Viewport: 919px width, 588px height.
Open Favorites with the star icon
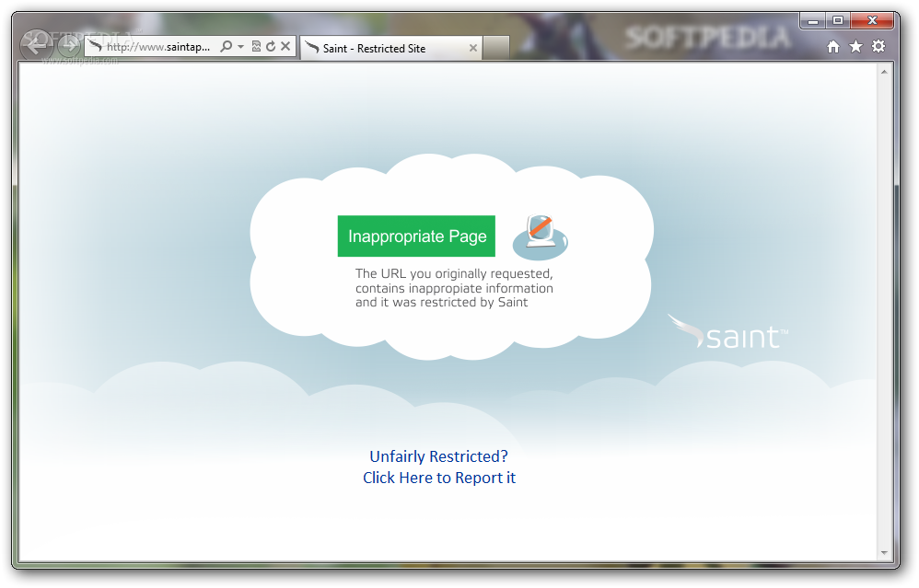(855, 46)
